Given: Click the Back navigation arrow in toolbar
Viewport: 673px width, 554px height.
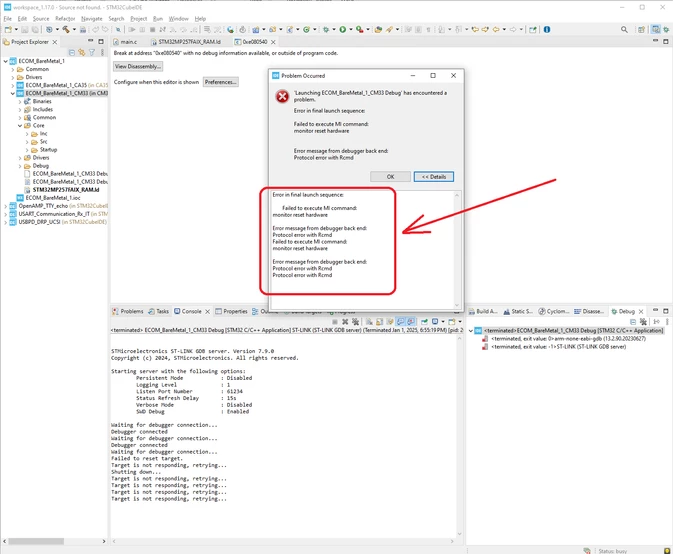Looking at the screenshot, I should pyautogui.click(x=496, y=30).
